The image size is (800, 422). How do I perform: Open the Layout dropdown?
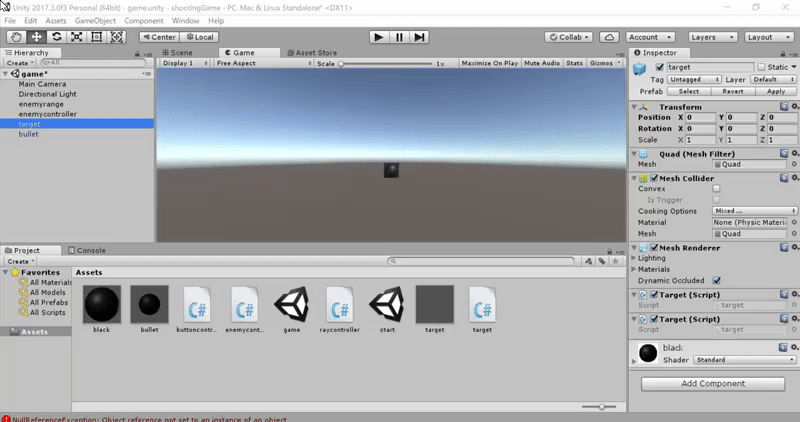click(768, 37)
